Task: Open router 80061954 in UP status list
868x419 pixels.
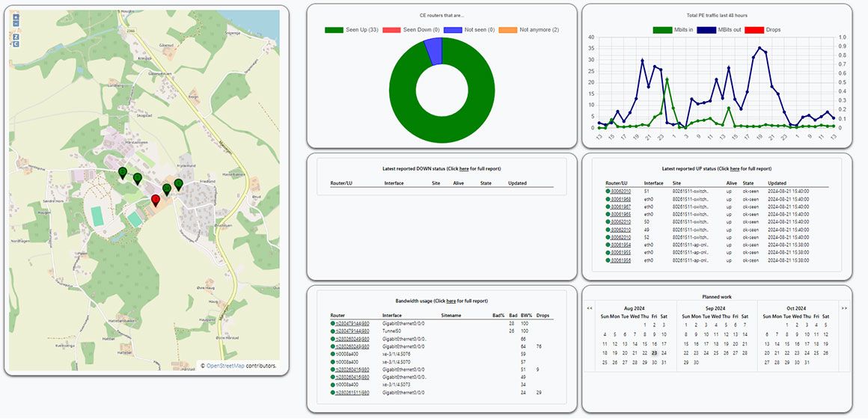Action: click(x=620, y=245)
